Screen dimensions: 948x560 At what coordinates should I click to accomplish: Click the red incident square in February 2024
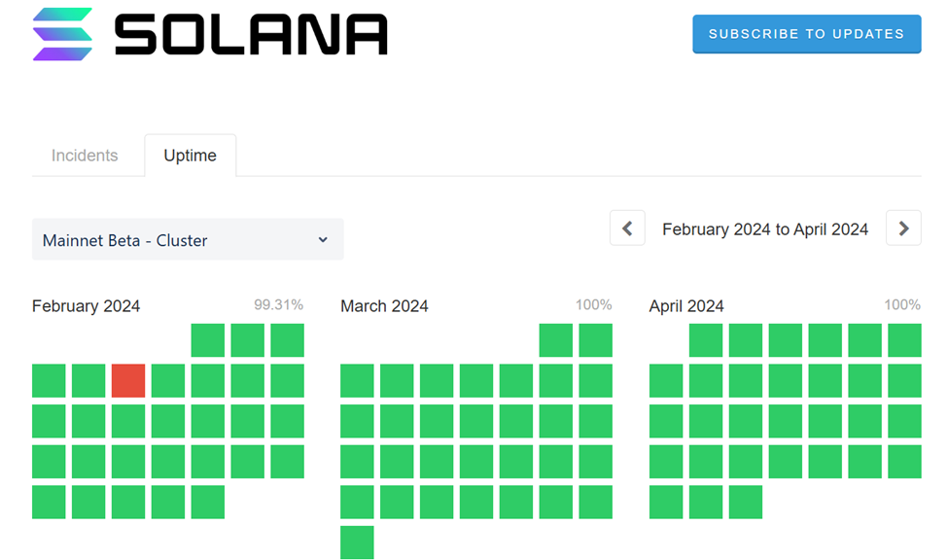pyautogui.click(x=127, y=380)
